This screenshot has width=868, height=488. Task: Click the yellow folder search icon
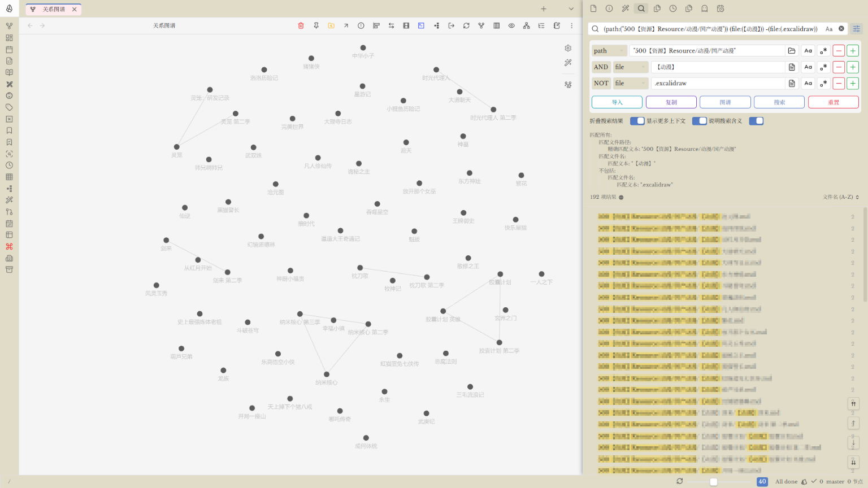[x=331, y=25]
